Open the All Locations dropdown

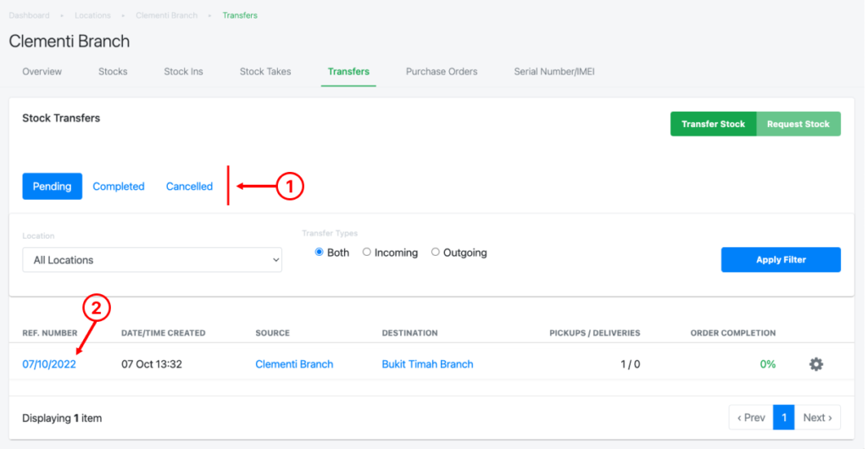click(x=152, y=260)
